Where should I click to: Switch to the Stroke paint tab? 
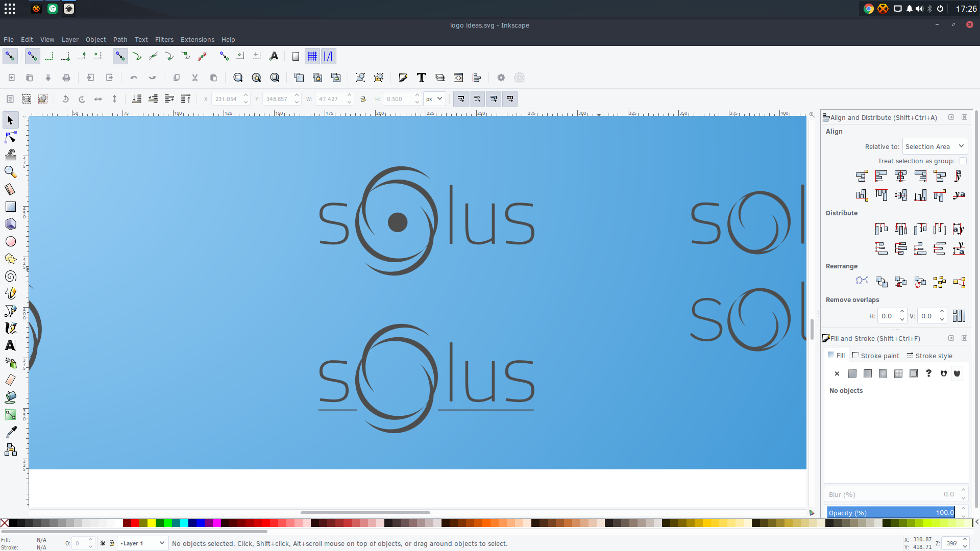[x=876, y=356]
